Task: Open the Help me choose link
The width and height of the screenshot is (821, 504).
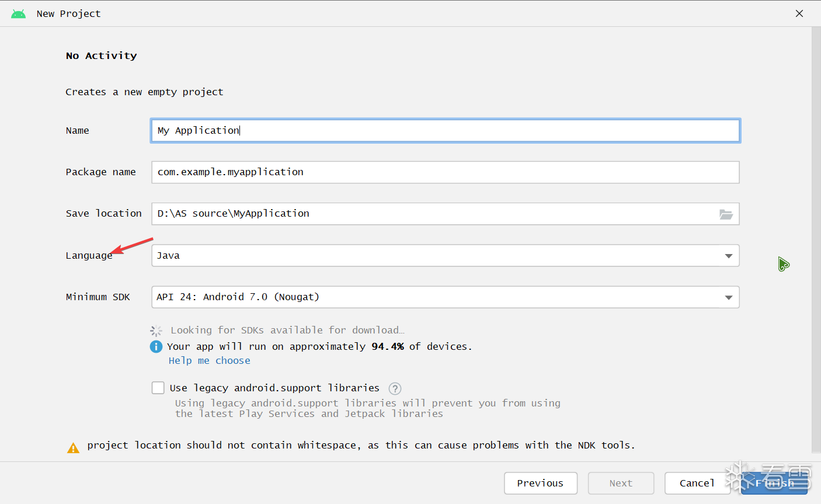Action: (209, 361)
